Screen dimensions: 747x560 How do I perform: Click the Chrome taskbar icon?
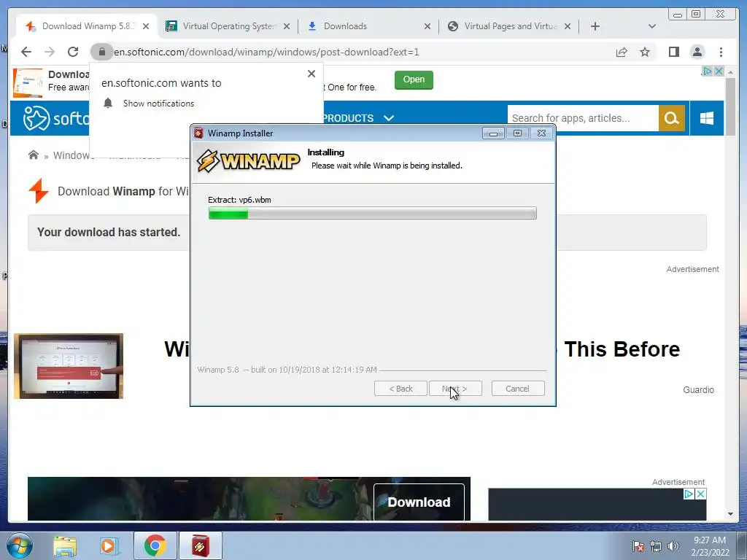pos(155,545)
